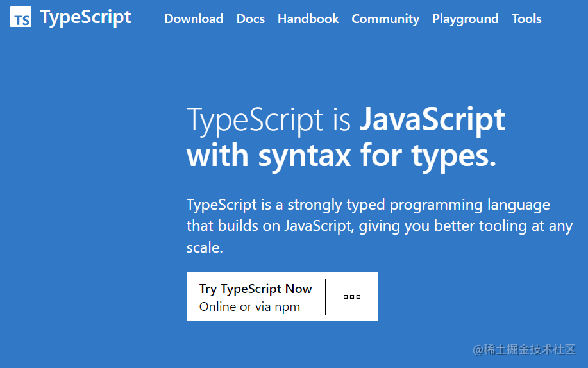Open the Handbook link
Image resolution: width=588 pixels, height=368 pixels.
pos(308,19)
